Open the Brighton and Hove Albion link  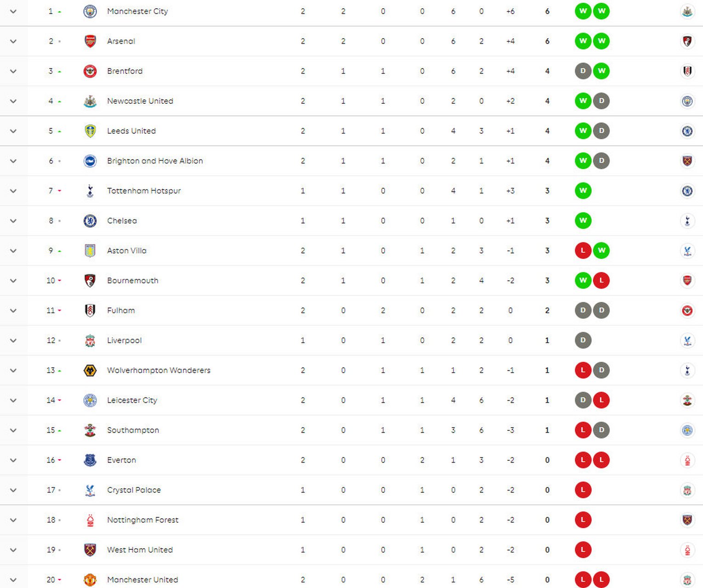coord(155,161)
